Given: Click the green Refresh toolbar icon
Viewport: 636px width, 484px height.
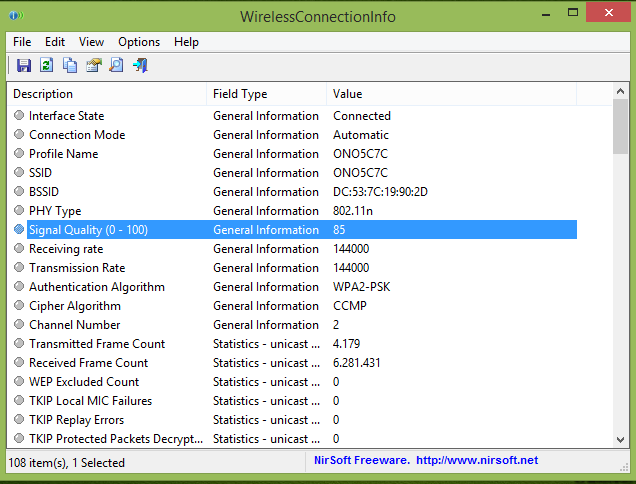Looking at the screenshot, I should [47, 66].
